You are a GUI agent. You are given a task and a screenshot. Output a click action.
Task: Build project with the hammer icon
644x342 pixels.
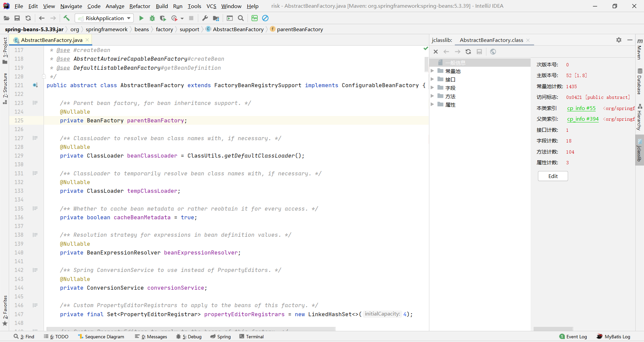tap(66, 18)
